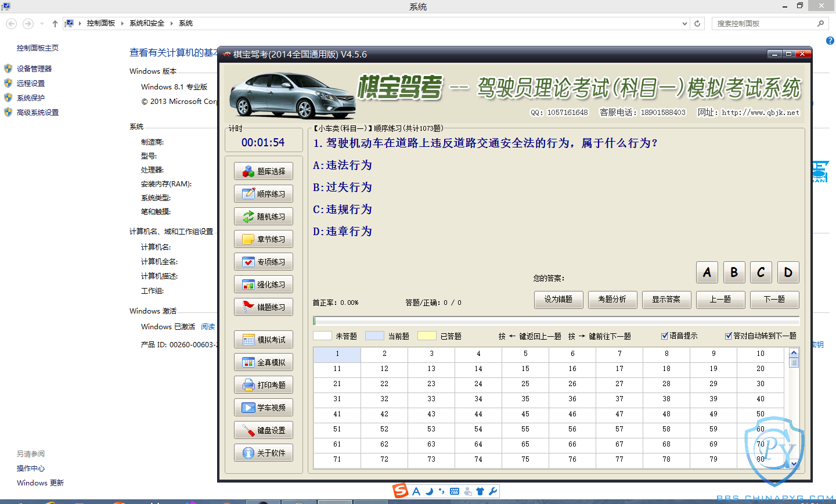Select question number 42 in the grid

pyautogui.click(x=384, y=414)
